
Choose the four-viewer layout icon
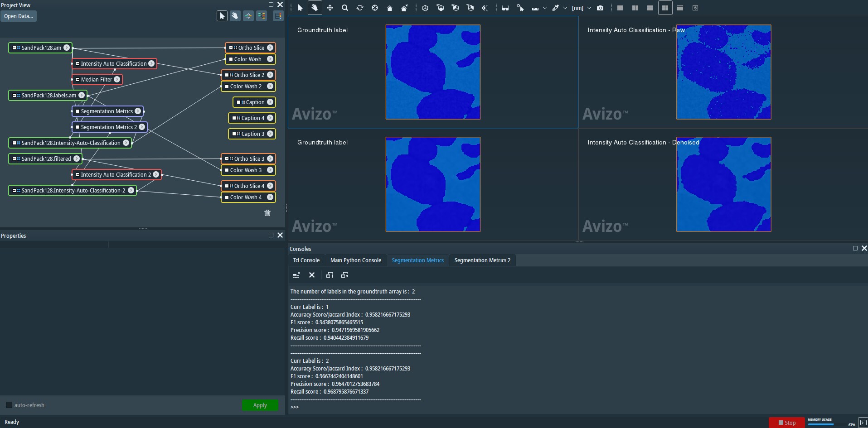pyautogui.click(x=665, y=8)
